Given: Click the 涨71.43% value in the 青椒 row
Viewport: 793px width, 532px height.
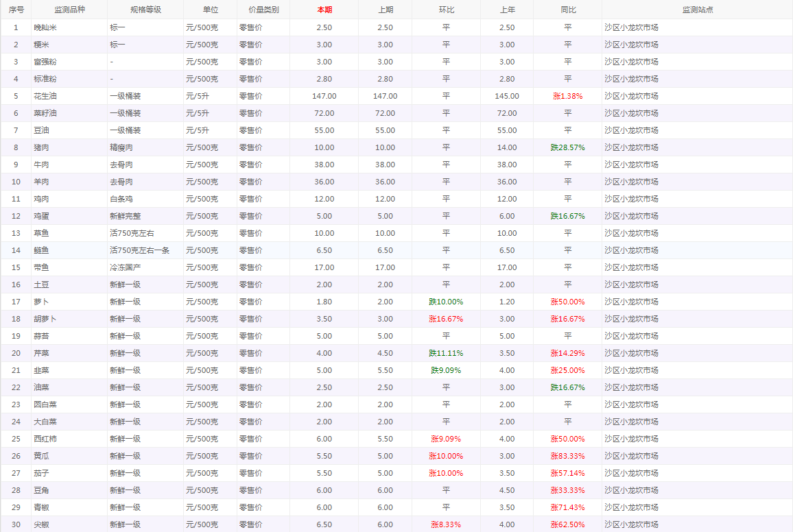Looking at the screenshot, I should tap(567, 507).
